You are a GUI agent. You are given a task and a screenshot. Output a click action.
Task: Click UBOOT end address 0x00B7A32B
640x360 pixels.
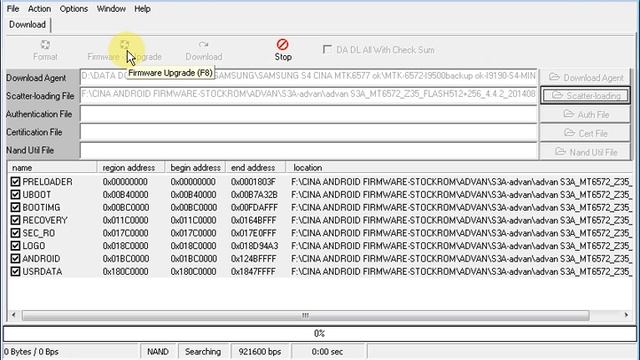click(x=254, y=195)
